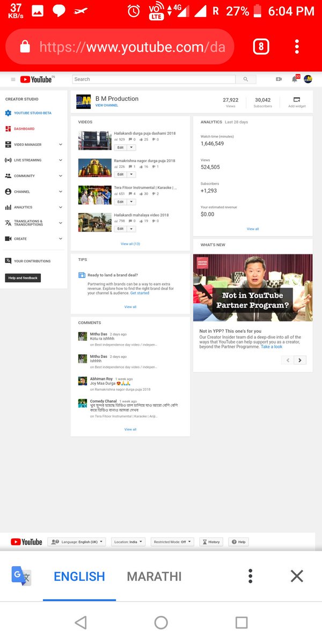
Task: Tap the Android recent apps button
Action: 241,623
